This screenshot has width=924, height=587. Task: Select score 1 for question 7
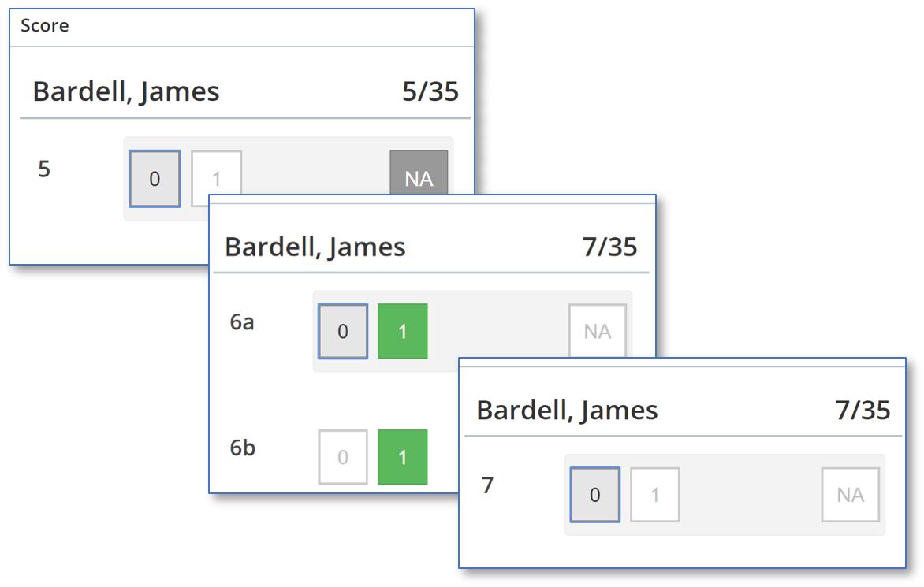pos(655,495)
